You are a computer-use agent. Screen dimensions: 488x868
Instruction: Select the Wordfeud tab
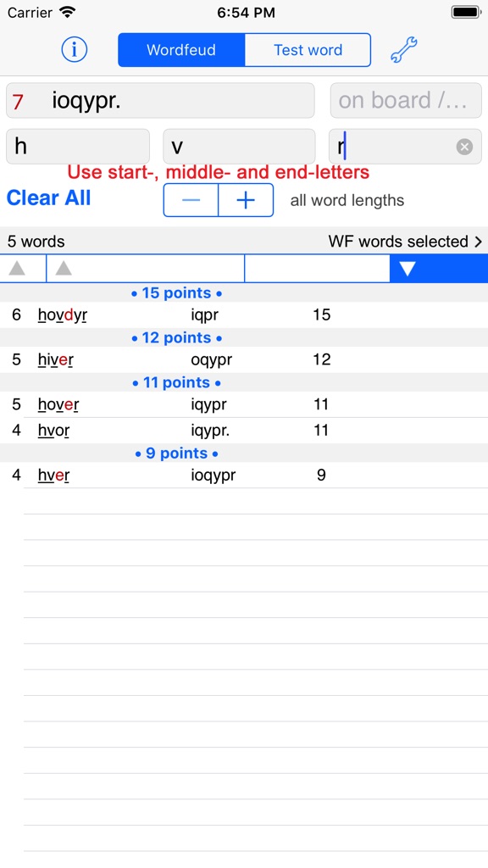182,49
